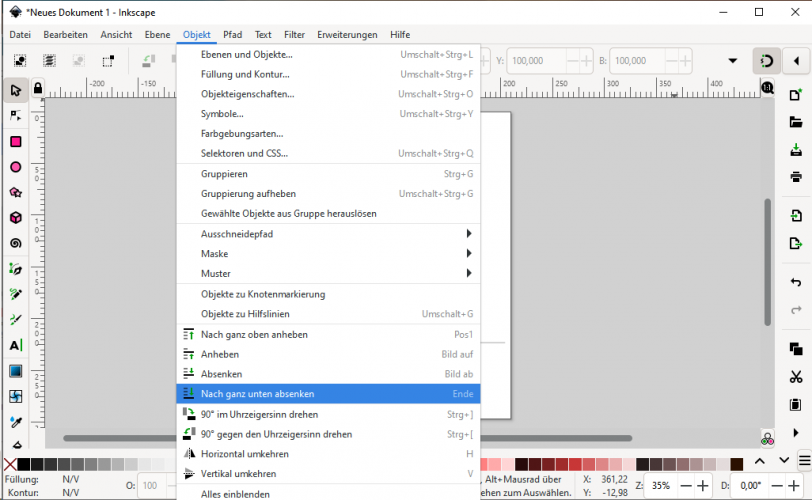Select the Spiral tool
The height and width of the screenshot is (500, 812).
[16, 243]
